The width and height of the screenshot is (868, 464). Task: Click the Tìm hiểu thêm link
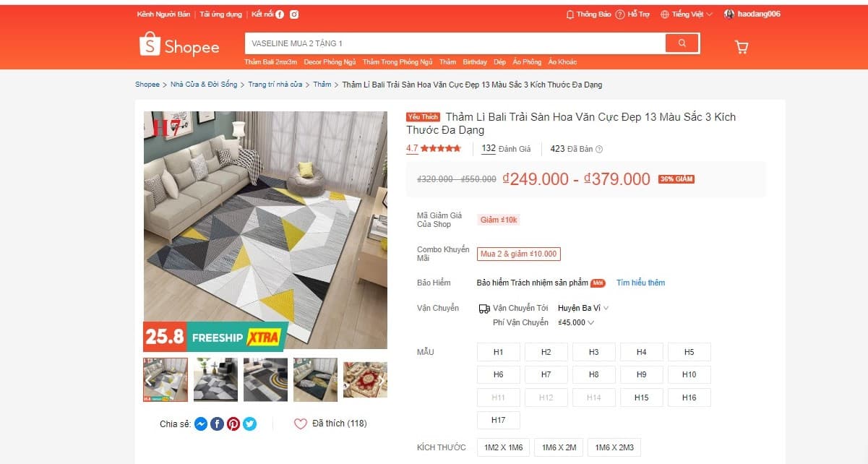click(640, 283)
